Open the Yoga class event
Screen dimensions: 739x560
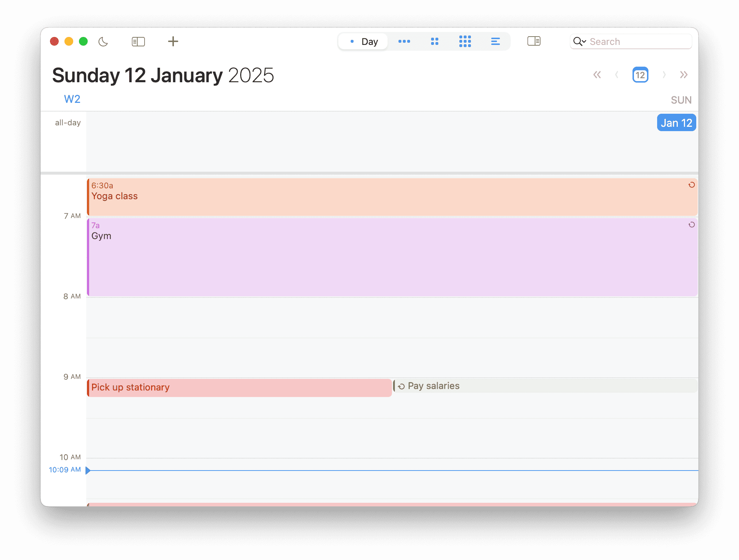392,197
